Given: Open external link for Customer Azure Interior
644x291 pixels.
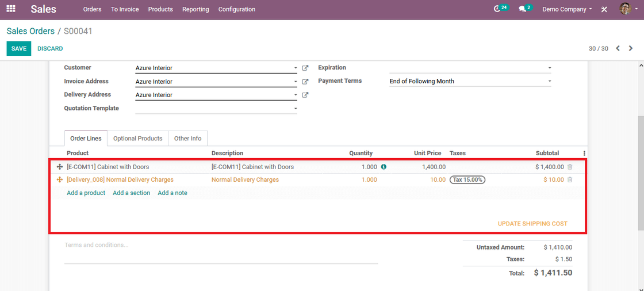Looking at the screenshot, I should 305,68.
